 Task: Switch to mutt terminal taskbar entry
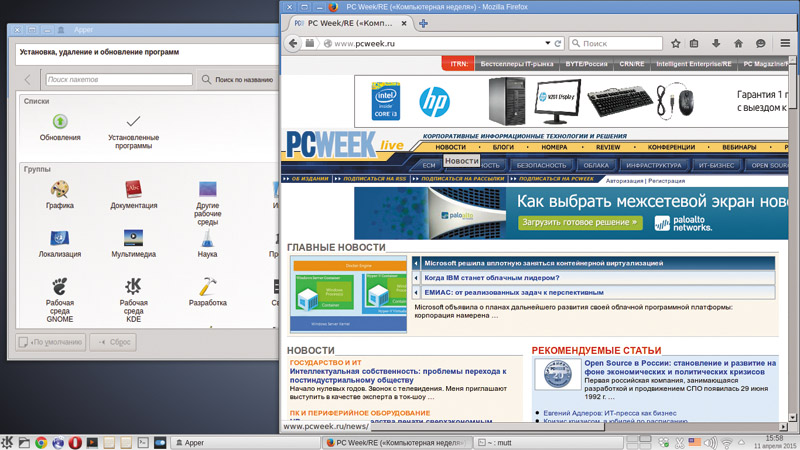[x=547, y=443]
